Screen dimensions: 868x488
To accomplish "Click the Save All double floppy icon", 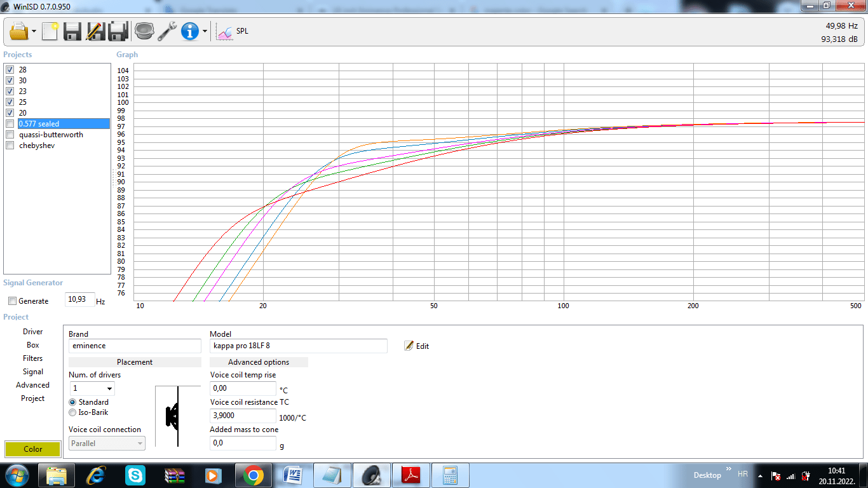I will pos(118,31).
